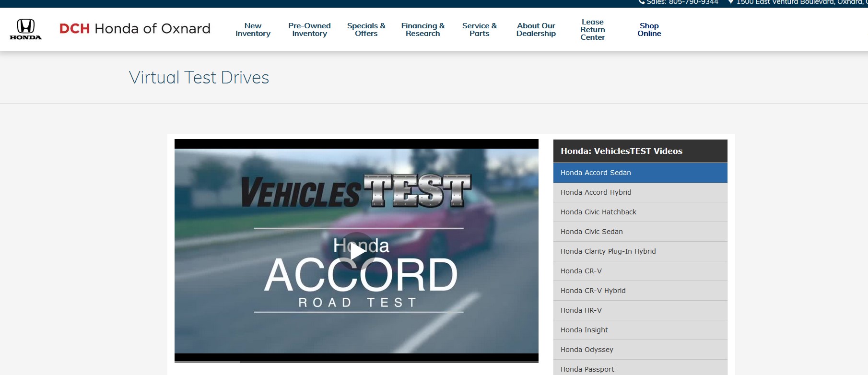Select Honda Odyssey video
This screenshot has height=375, width=868.
(x=640, y=350)
